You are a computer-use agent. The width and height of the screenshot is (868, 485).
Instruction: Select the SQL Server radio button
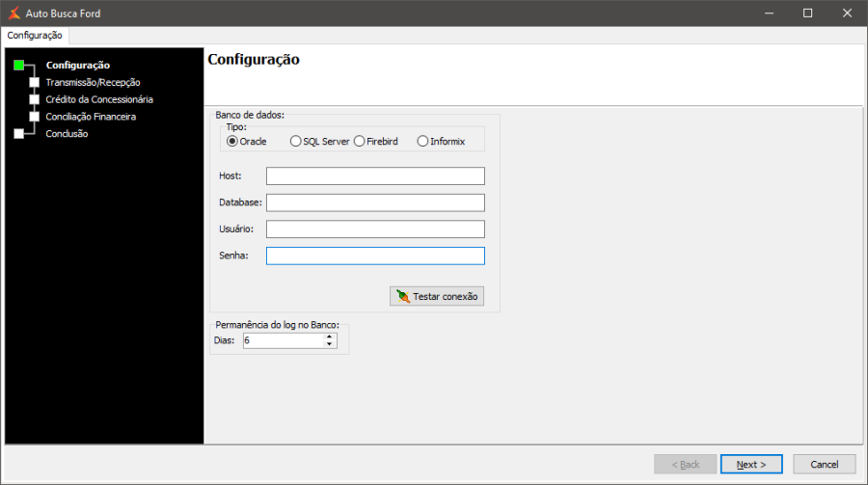click(x=296, y=142)
